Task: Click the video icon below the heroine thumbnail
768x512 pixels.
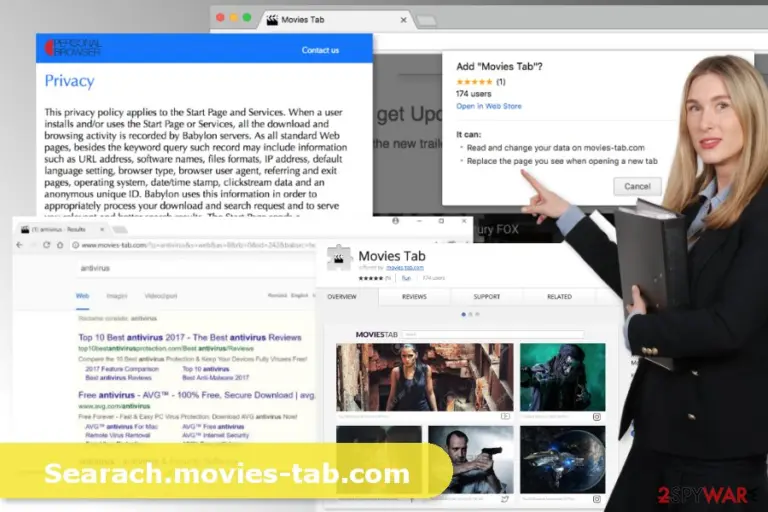Action: (x=505, y=416)
